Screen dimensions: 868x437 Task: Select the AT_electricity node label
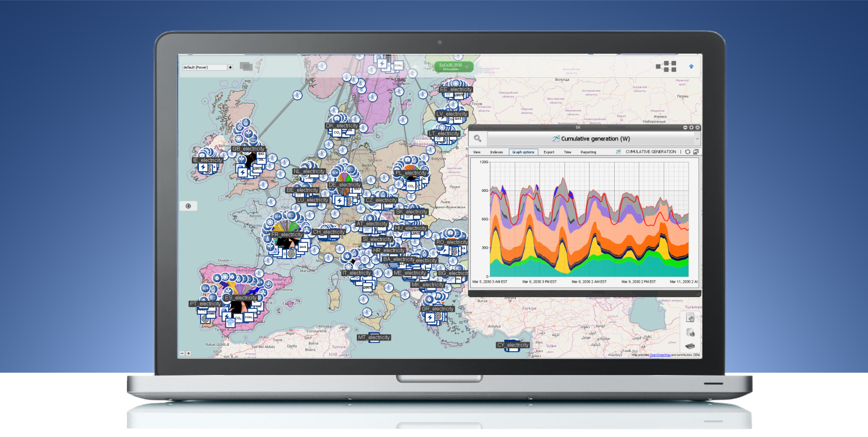click(373, 223)
